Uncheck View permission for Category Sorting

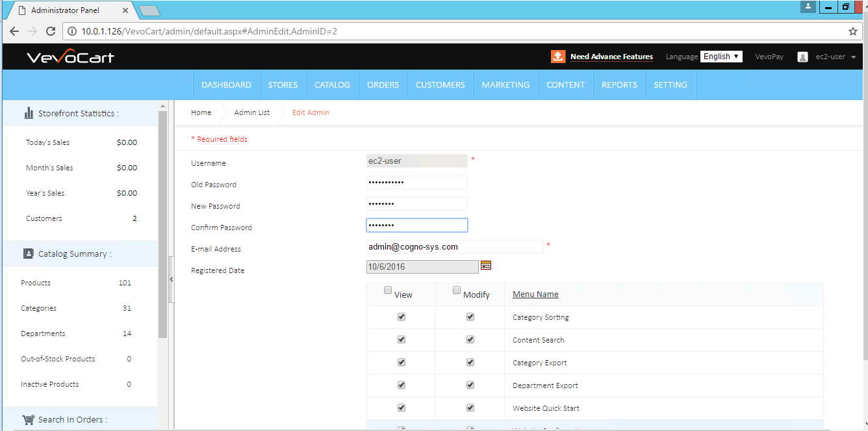(402, 317)
